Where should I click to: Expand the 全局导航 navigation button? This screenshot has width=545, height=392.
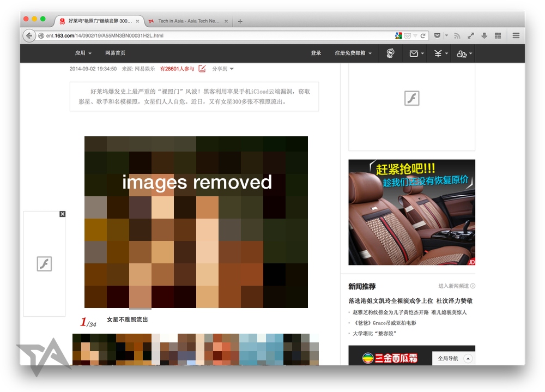pyautogui.click(x=452, y=358)
